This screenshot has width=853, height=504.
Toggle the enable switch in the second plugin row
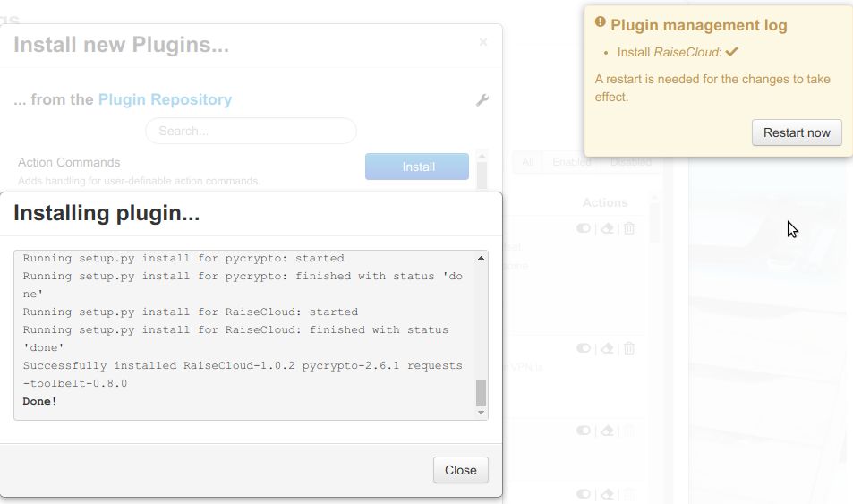point(584,348)
